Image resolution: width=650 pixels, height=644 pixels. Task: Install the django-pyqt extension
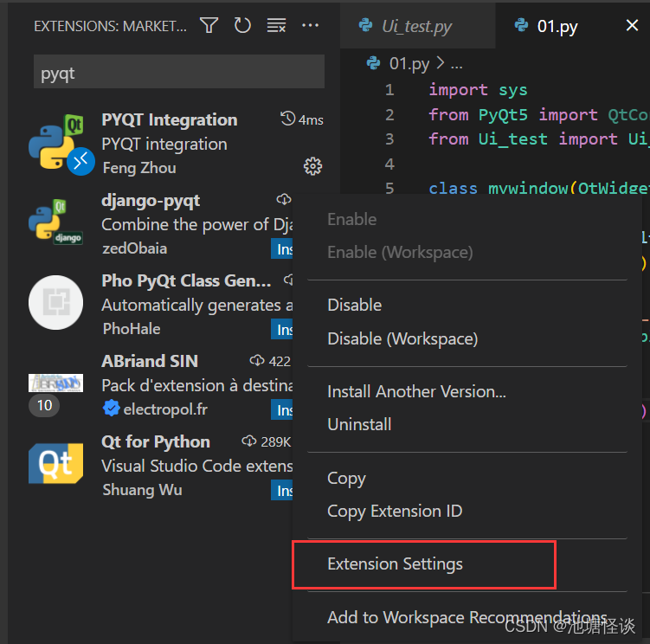[282, 248]
